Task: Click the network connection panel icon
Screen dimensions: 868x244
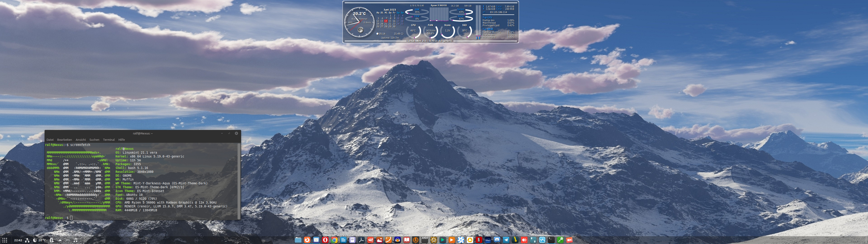Action: tap(27, 240)
